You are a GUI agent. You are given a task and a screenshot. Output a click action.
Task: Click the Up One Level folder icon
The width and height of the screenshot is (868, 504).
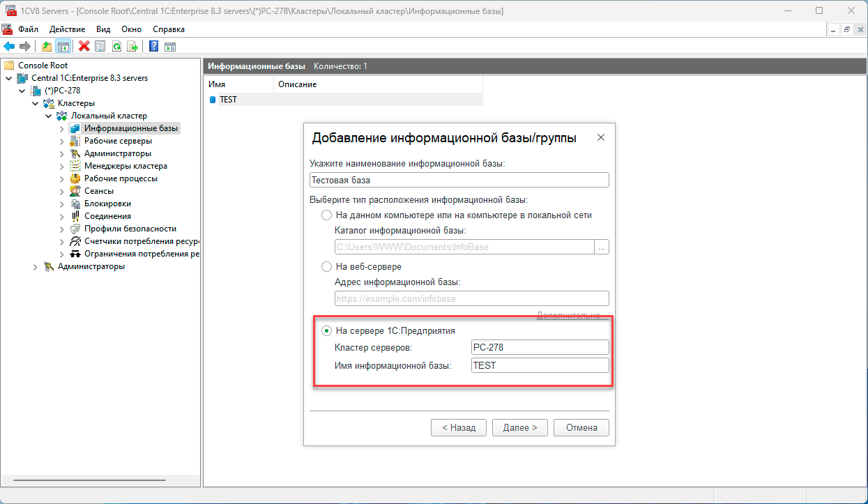pyautogui.click(x=47, y=46)
